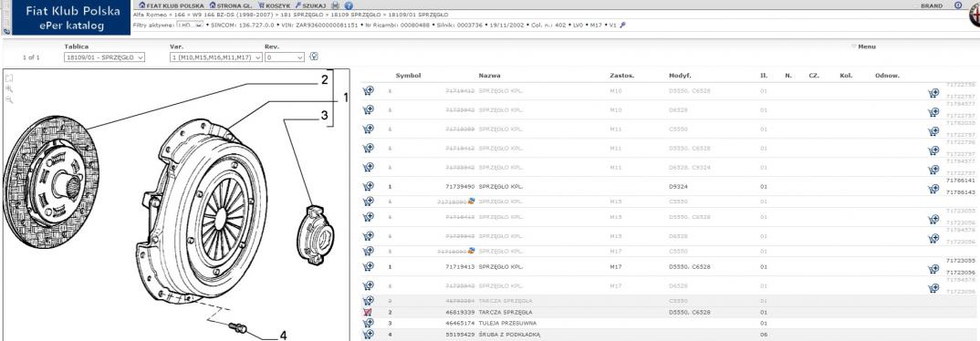980x341 pixels.
Task: Click the icon next to Rev. dropdown
Action: tap(314, 57)
